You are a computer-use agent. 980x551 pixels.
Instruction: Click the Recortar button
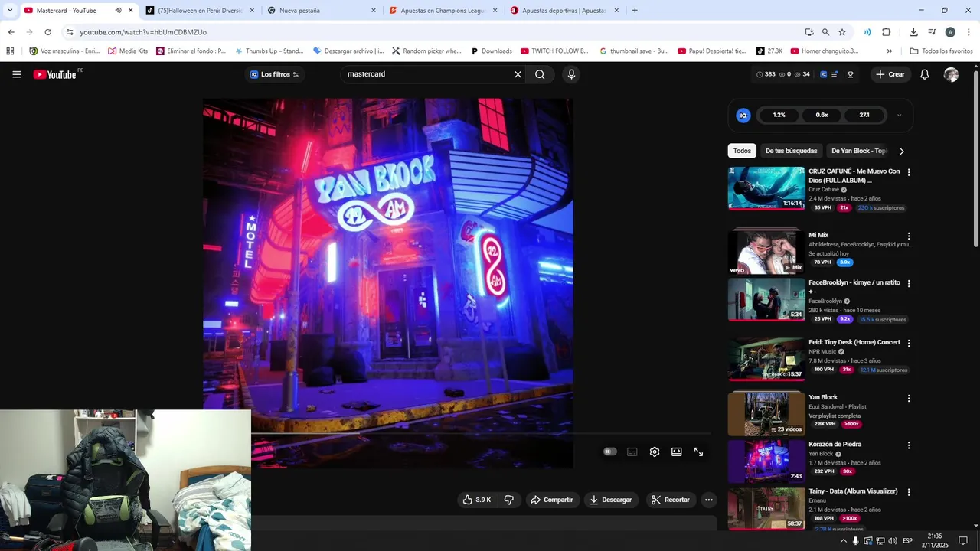(x=671, y=500)
